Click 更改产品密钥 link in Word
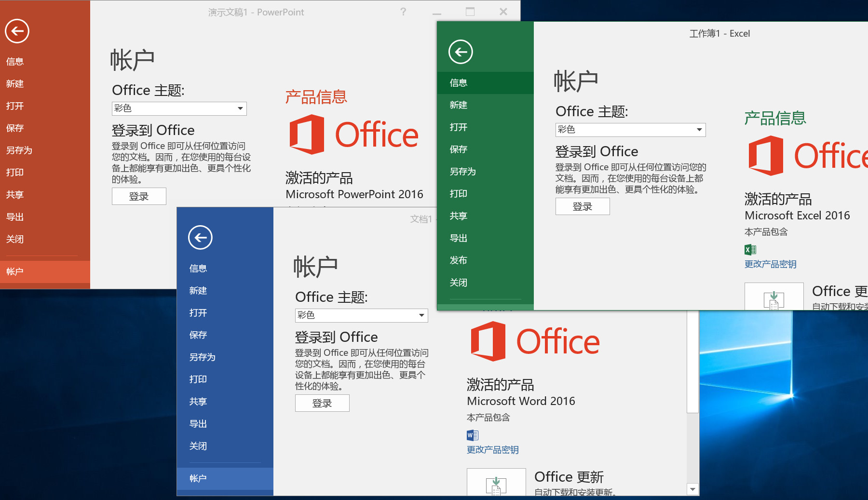Viewport: 868px width, 500px height. pos(492,449)
